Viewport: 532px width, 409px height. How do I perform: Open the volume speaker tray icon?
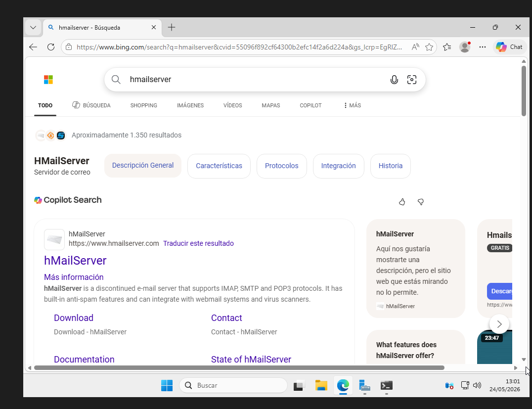coord(477,385)
